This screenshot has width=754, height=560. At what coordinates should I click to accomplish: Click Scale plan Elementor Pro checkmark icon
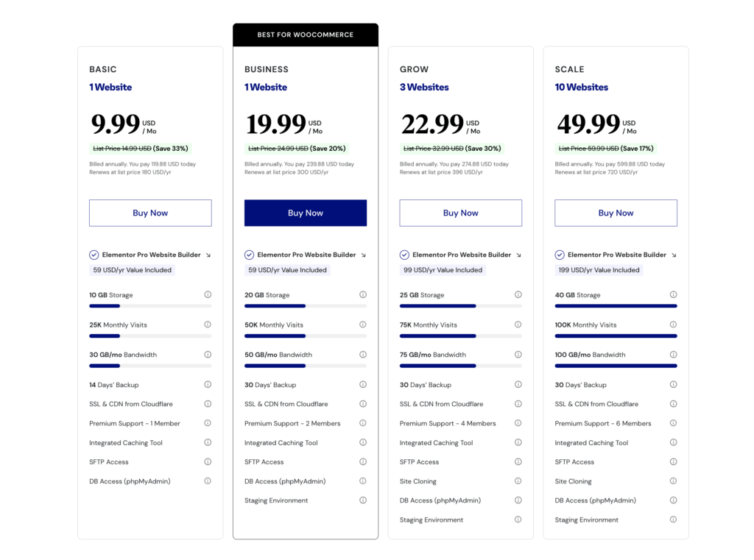point(560,255)
